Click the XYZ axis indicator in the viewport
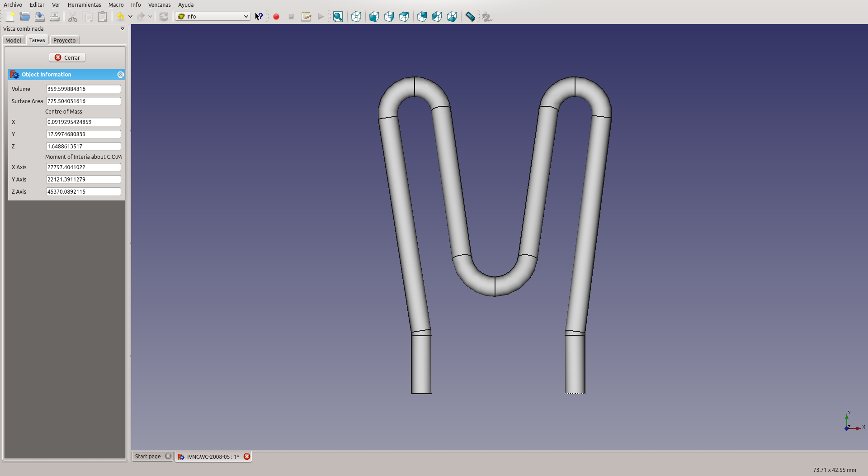 tap(854, 421)
